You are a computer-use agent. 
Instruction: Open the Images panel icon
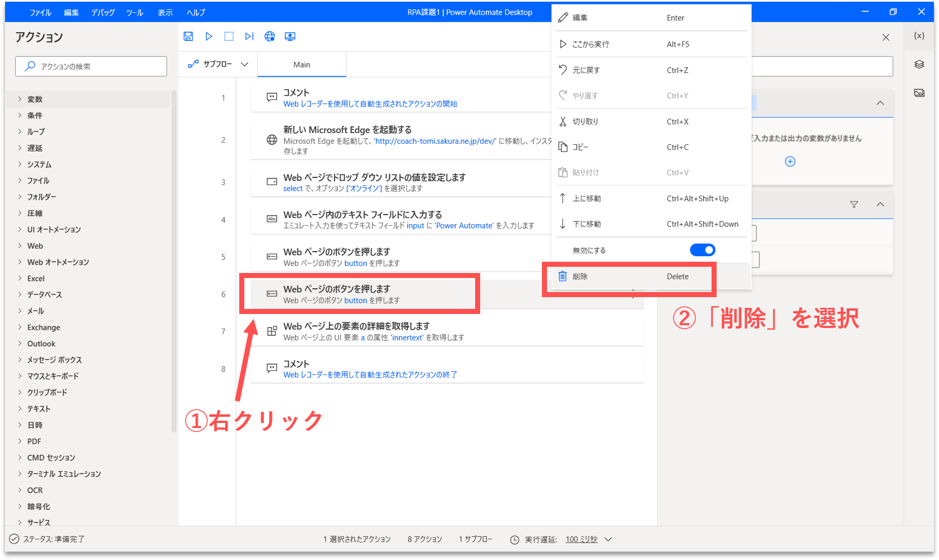tap(919, 93)
